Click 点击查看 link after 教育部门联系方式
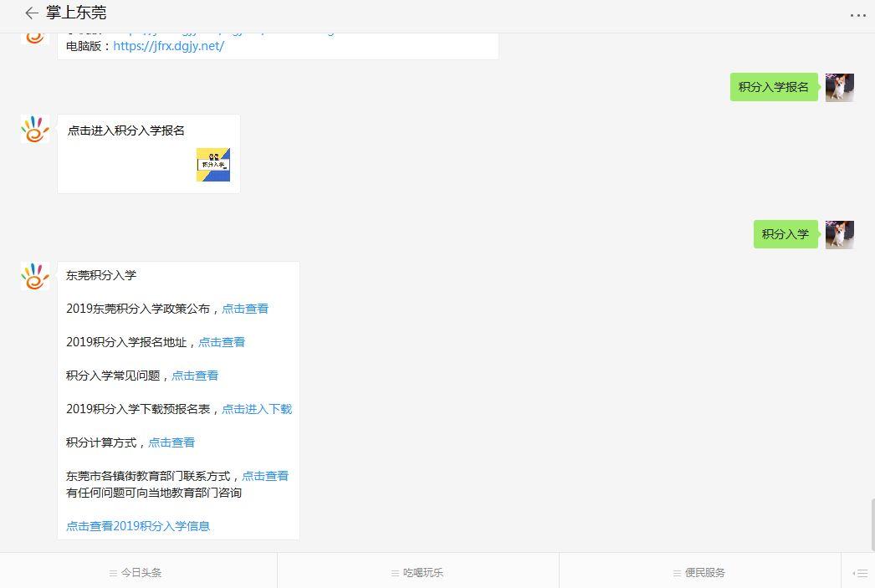The width and height of the screenshot is (875, 588). coord(265,476)
